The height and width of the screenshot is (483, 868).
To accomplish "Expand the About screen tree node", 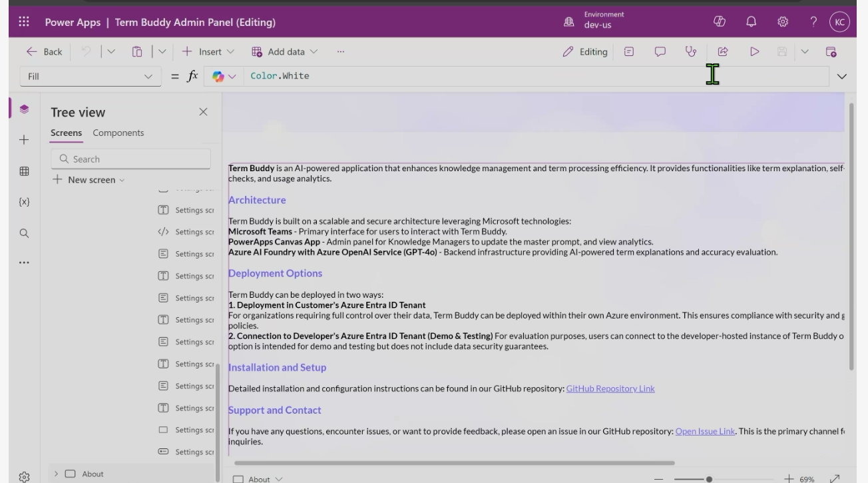I will (x=56, y=474).
